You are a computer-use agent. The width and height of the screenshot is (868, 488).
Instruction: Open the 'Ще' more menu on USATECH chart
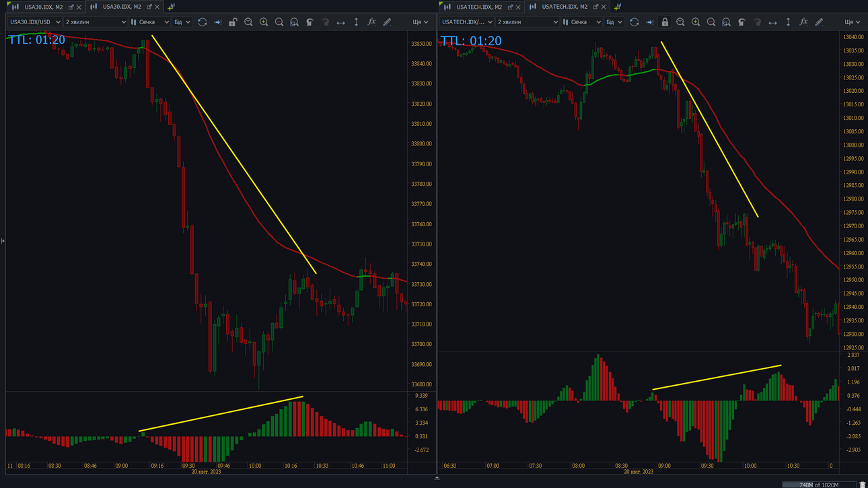coord(852,22)
